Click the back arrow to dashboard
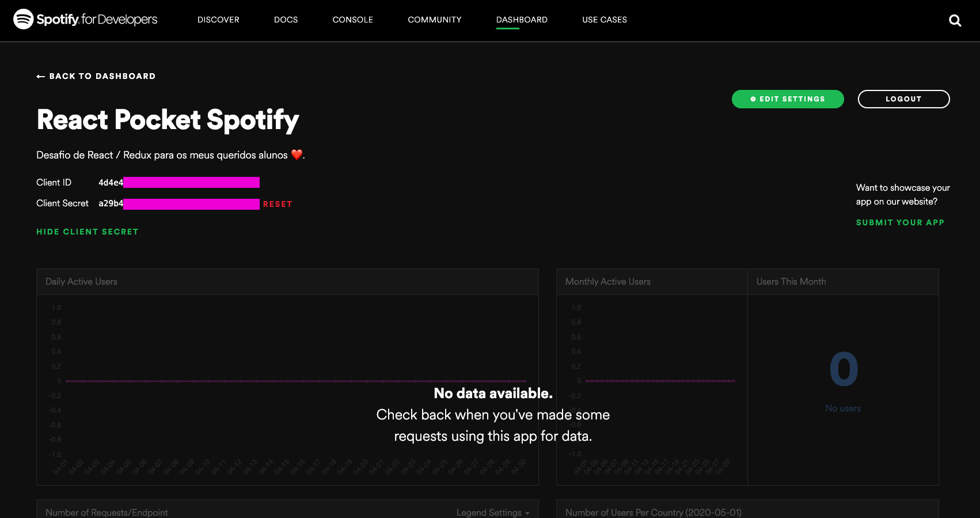 [x=40, y=76]
